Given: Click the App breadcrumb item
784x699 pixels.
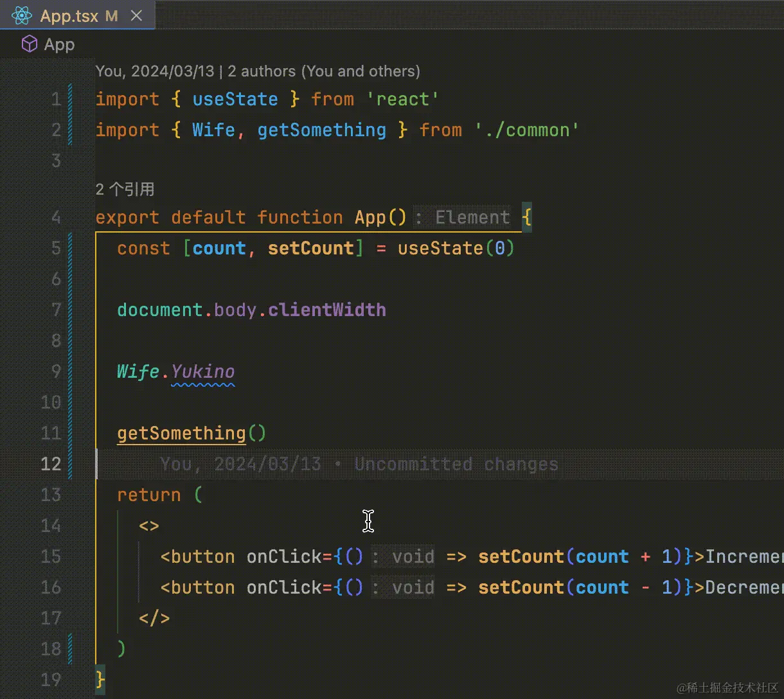Looking at the screenshot, I should tap(59, 44).
